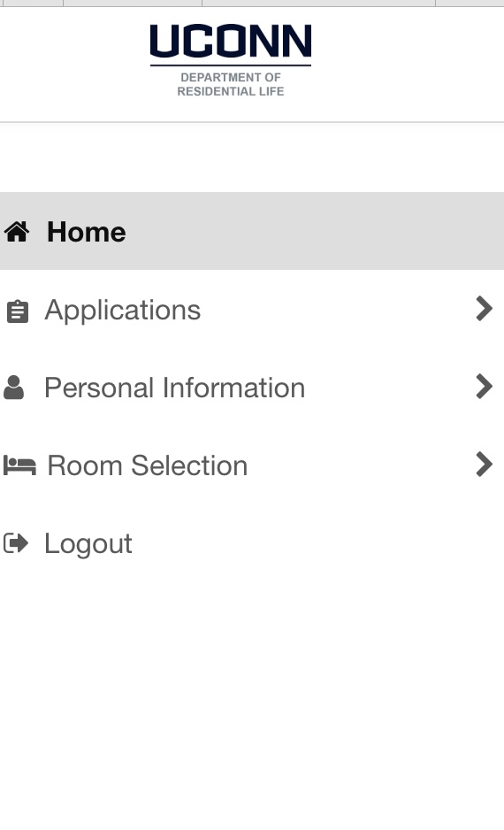Click the bed icon for Room Selection
Image resolution: width=504 pixels, height=830 pixels.
(x=19, y=465)
